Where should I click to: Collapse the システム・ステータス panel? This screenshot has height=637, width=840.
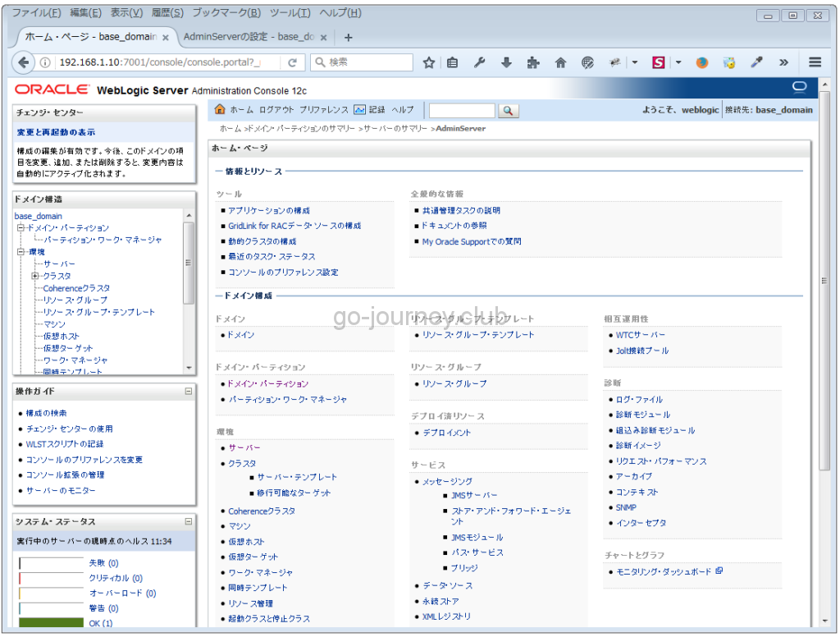click(x=190, y=521)
